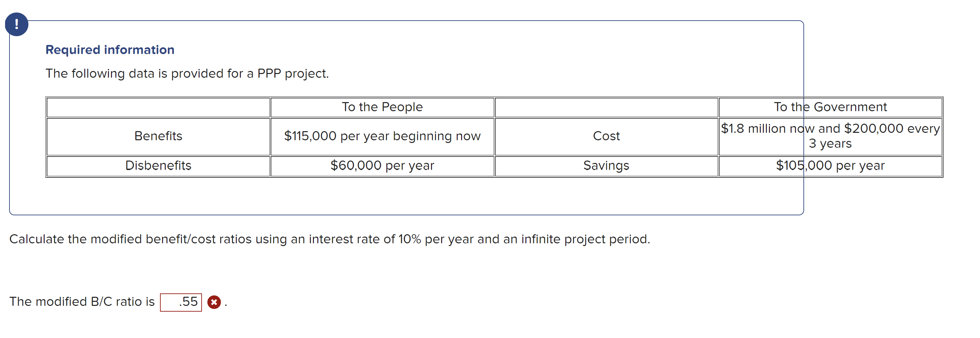Click the red X error indicator icon
The image size is (980, 338).
tap(213, 302)
